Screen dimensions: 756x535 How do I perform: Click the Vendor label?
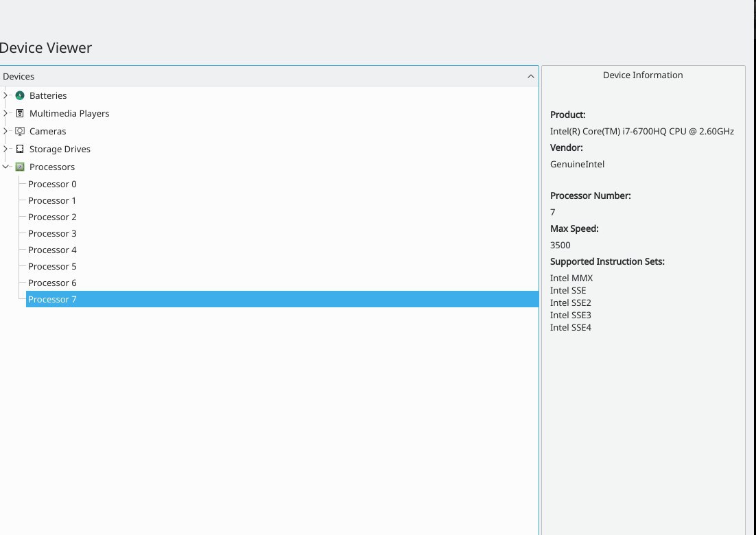[566, 147]
